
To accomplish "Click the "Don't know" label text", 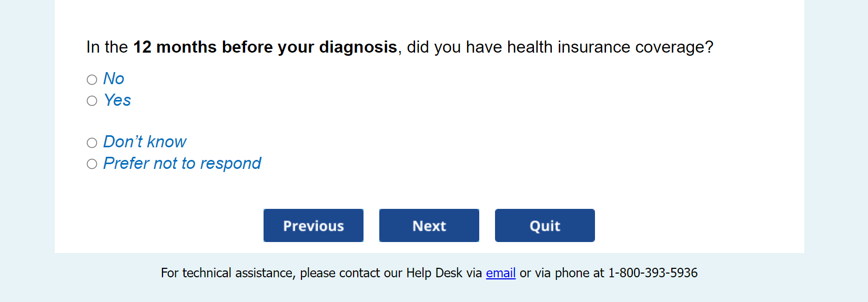I will point(145,142).
